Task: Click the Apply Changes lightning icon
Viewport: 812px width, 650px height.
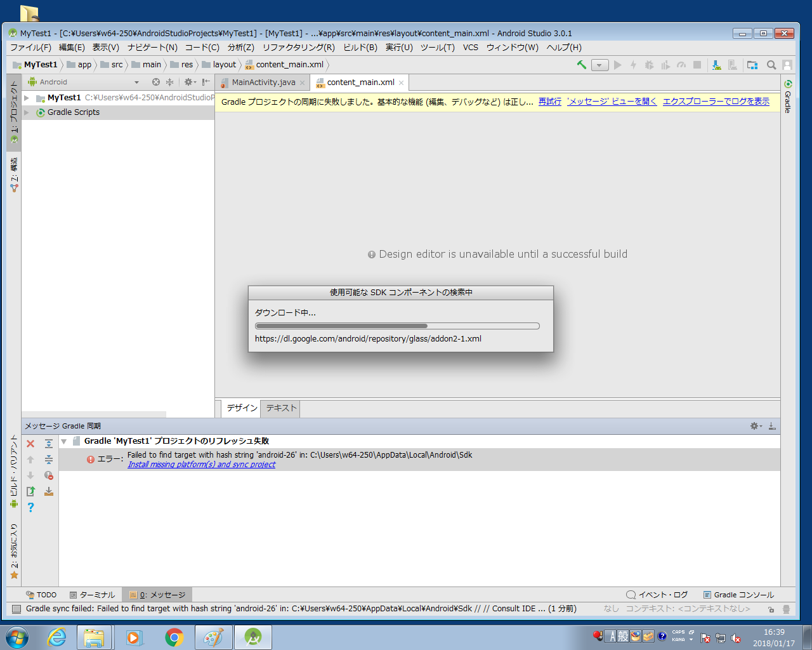Action: point(633,65)
